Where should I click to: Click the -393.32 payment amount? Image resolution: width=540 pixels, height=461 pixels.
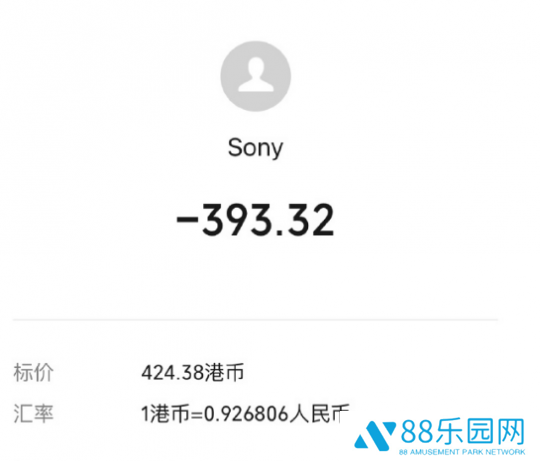click(x=255, y=220)
